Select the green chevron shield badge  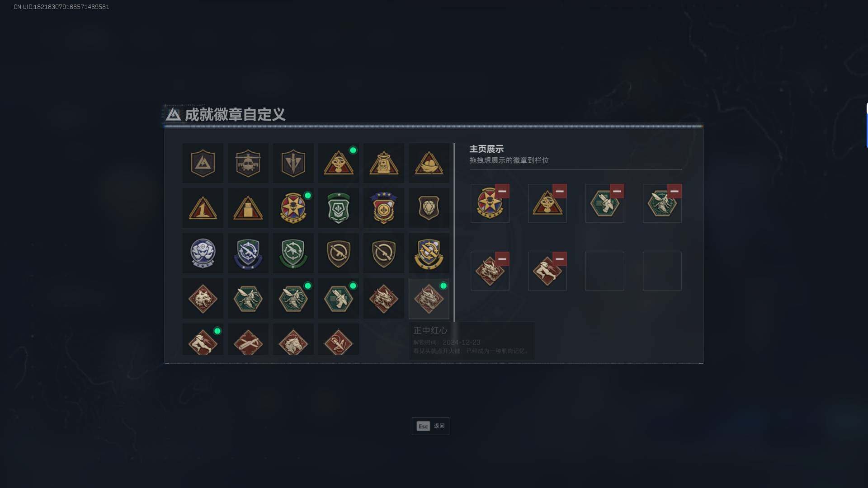click(x=338, y=208)
